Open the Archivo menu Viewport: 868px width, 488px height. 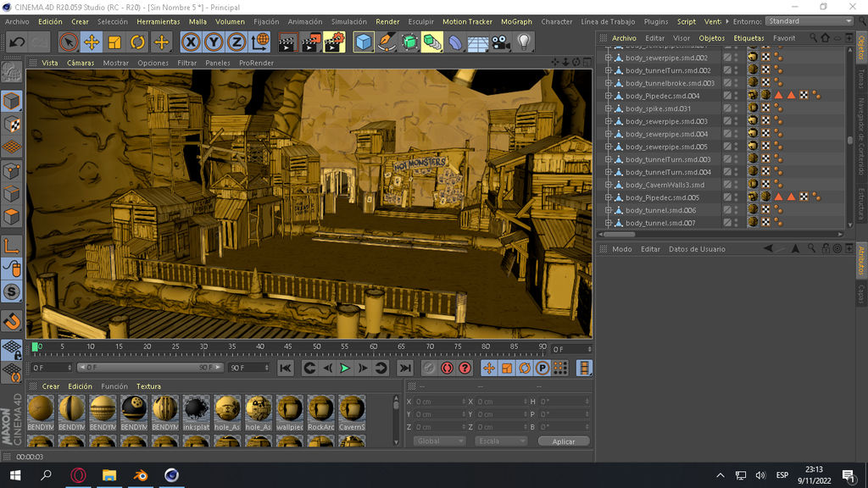point(17,21)
